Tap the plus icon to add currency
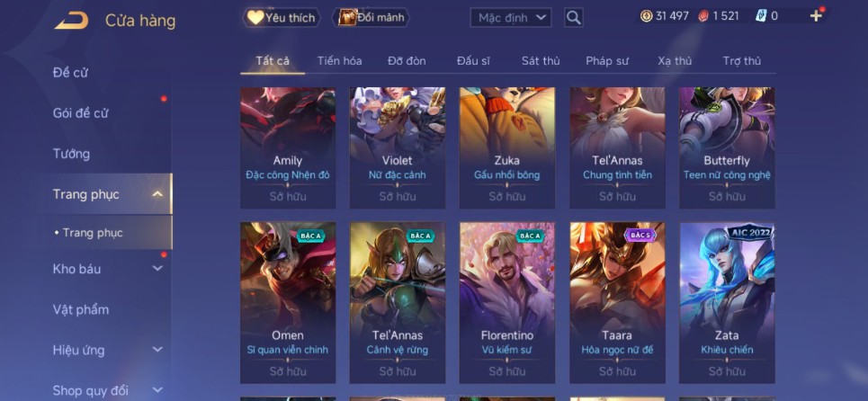Screen dimensions: 868x401 click(x=816, y=16)
